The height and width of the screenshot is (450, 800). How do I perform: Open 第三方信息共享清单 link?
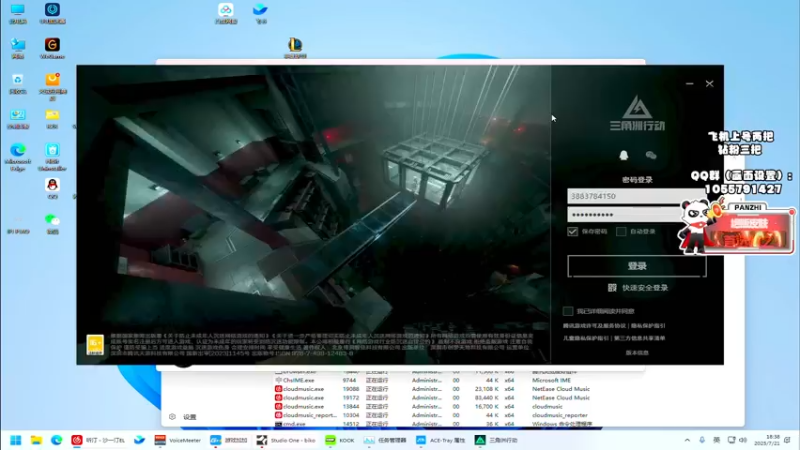639,338
